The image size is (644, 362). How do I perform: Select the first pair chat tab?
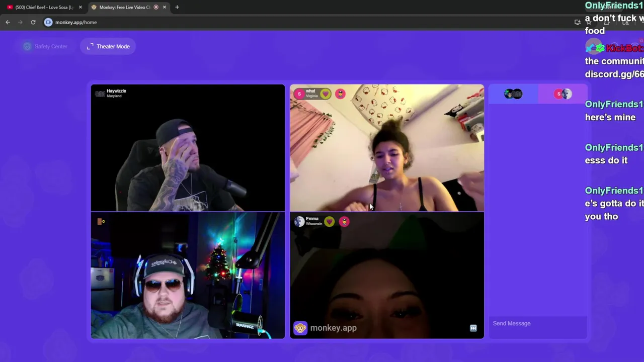click(513, 94)
